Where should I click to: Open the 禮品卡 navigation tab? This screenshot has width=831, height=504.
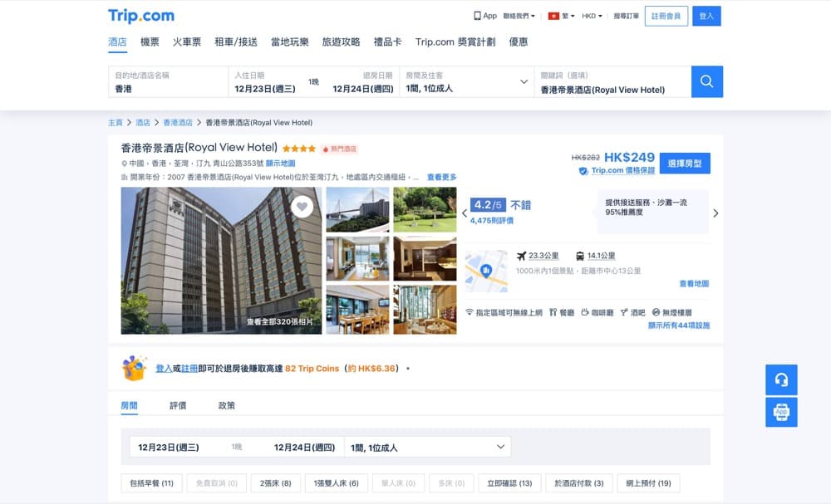(388, 42)
